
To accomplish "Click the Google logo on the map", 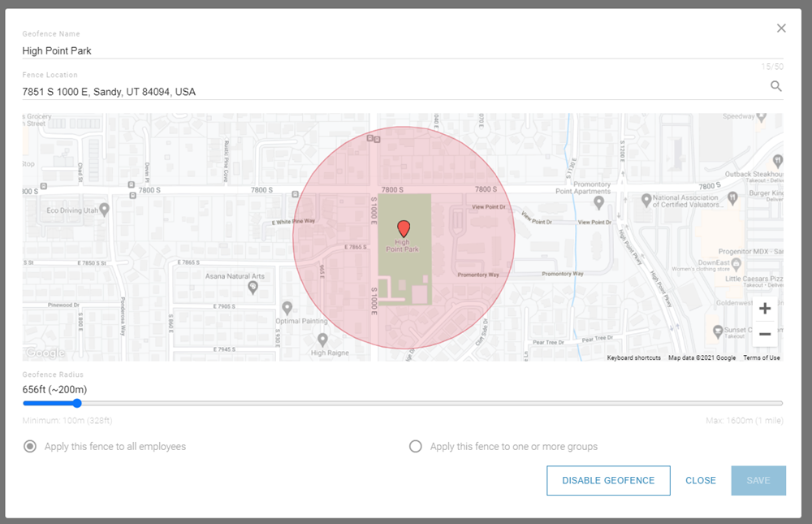I will [x=45, y=352].
